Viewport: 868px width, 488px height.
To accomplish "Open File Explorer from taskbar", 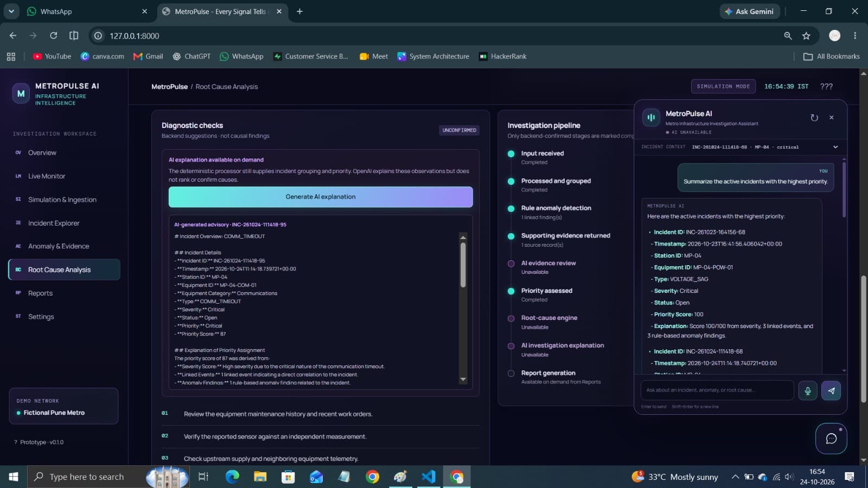I will 260,477.
